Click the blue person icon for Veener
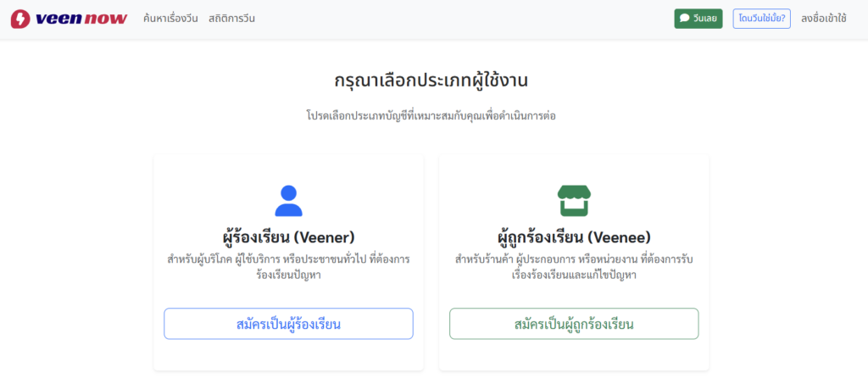 pos(288,201)
